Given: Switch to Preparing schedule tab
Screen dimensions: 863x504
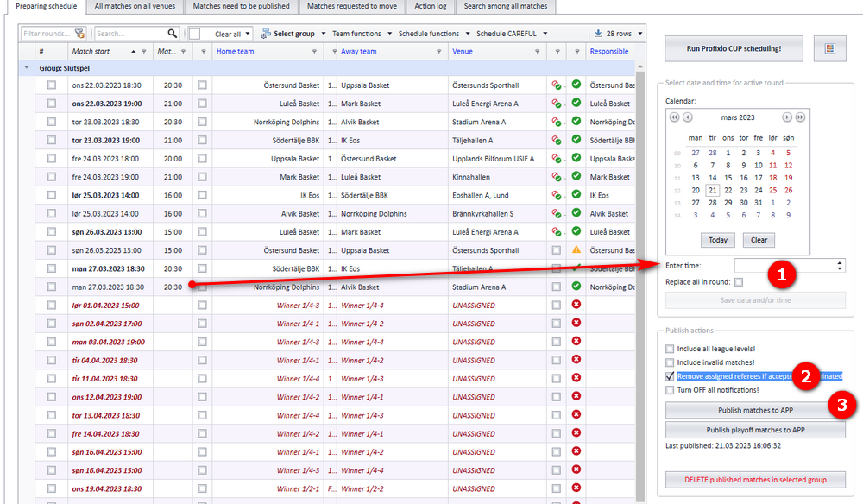Looking at the screenshot, I should click(47, 6).
